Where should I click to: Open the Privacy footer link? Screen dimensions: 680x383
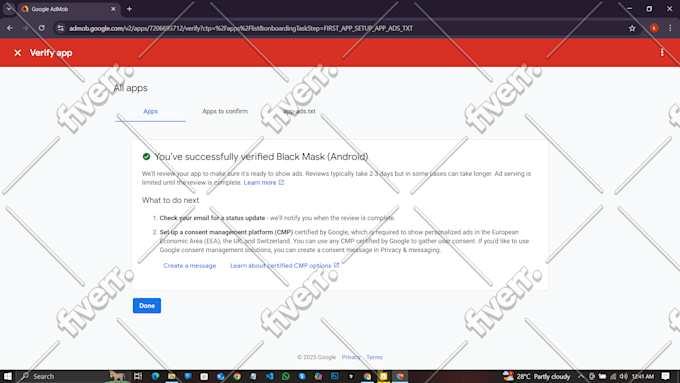pyautogui.click(x=351, y=357)
